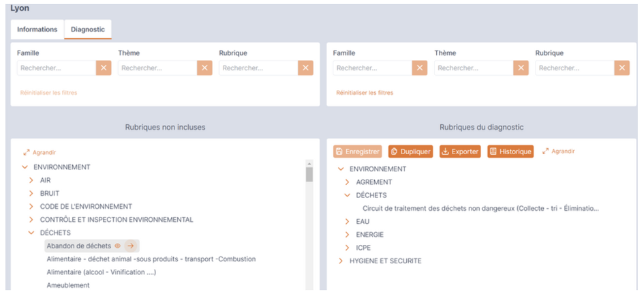
Task: Expand HYGIENE ET SECURITE in diagnostic tree
Action: 341,261
